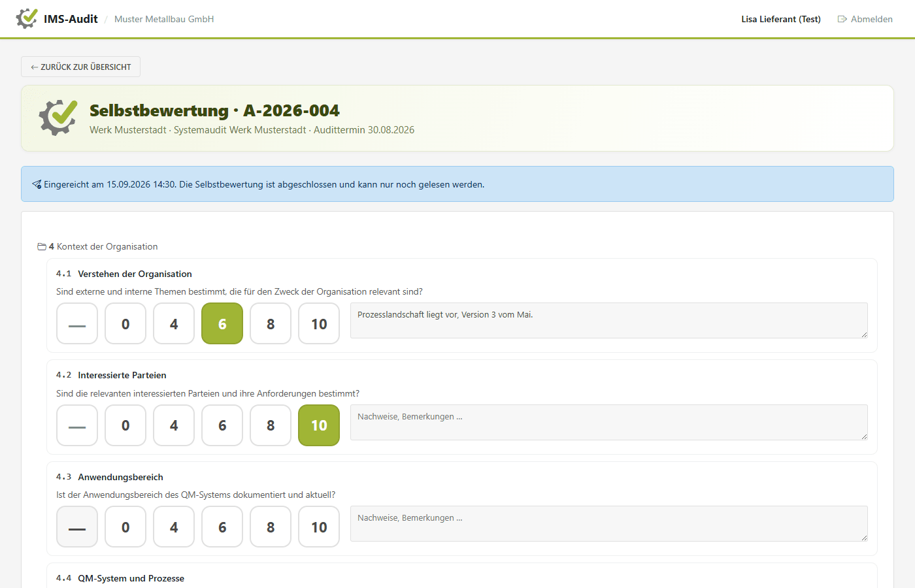The image size is (915, 588).
Task: Select not-applicable dash for 4.3 Anwendungsbereich
Action: [77, 527]
